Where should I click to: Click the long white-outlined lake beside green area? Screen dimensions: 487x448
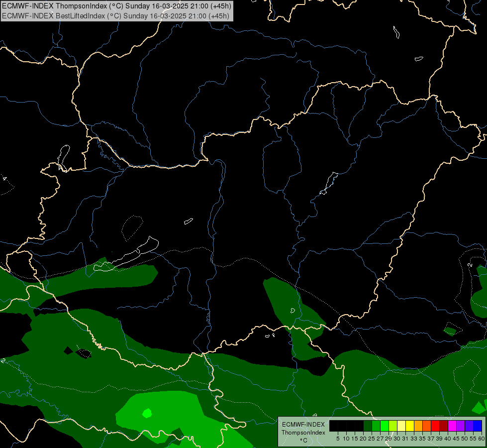pyautogui.click(x=126, y=255)
